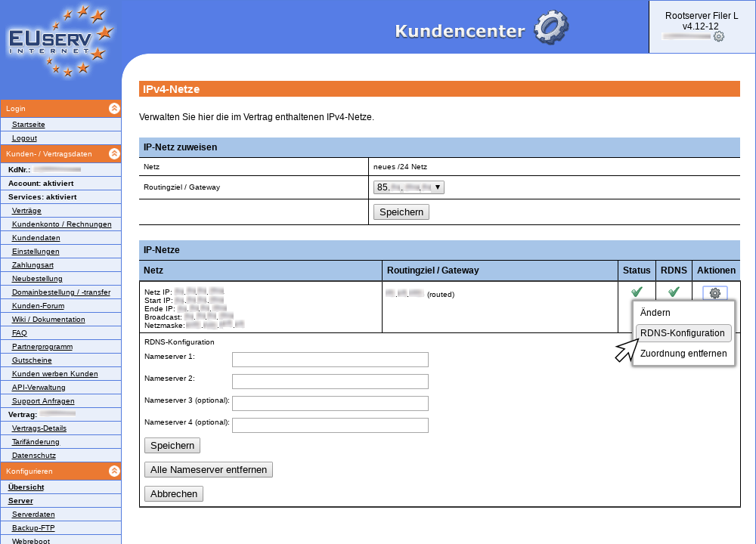Cancel RDNS configuration with Abbrechen
756x544 pixels.
[174, 494]
